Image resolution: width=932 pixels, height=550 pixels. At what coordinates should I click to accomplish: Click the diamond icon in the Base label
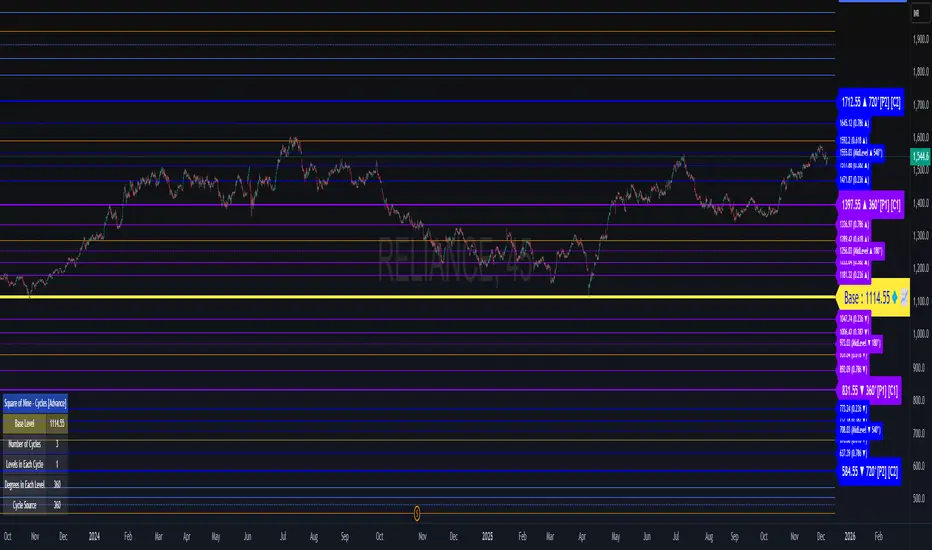[x=895, y=297]
